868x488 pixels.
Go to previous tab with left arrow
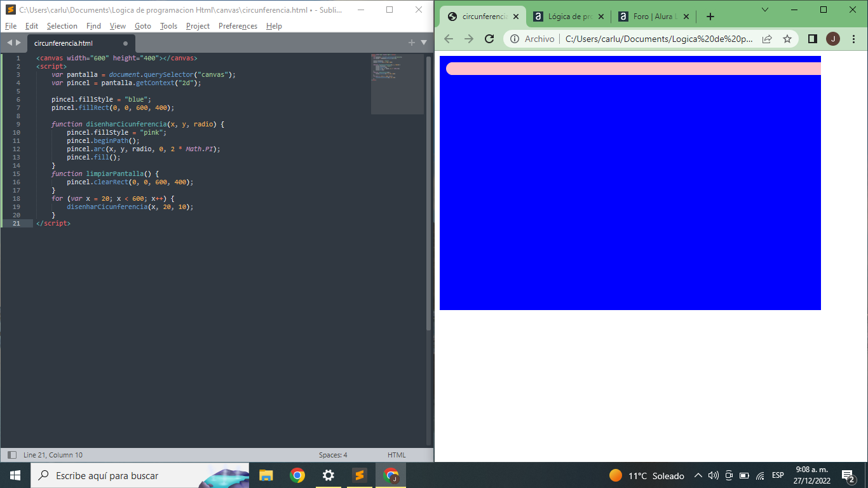click(x=10, y=43)
